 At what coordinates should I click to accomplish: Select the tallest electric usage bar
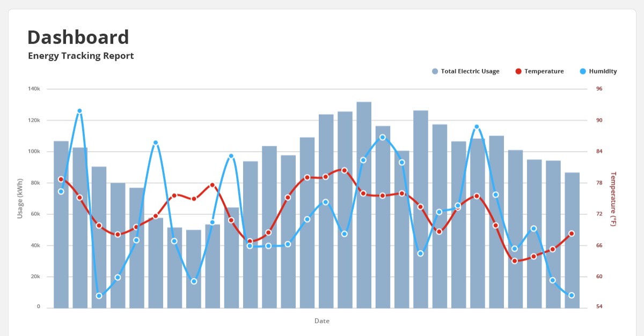(x=364, y=205)
